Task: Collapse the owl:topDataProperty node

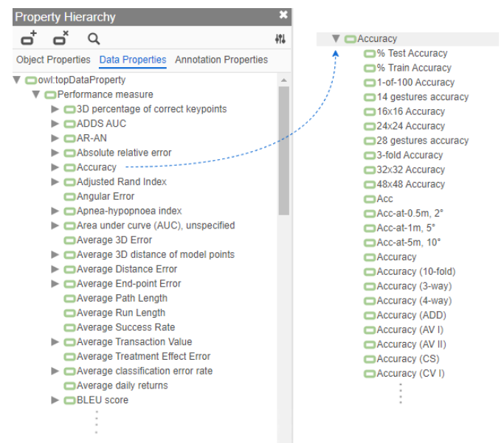Action: (17, 80)
